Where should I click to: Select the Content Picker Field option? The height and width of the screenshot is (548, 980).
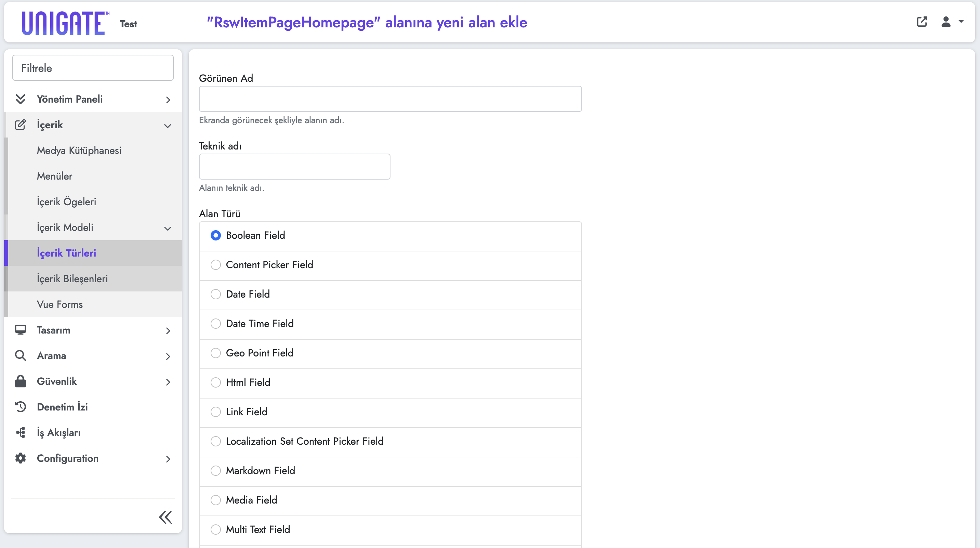tap(216, 265)
